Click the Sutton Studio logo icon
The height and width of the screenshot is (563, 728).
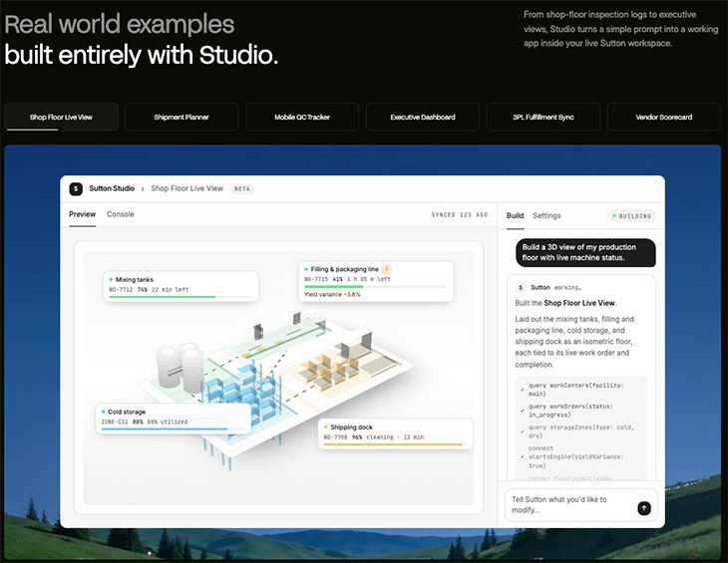[x=76, y=188]
